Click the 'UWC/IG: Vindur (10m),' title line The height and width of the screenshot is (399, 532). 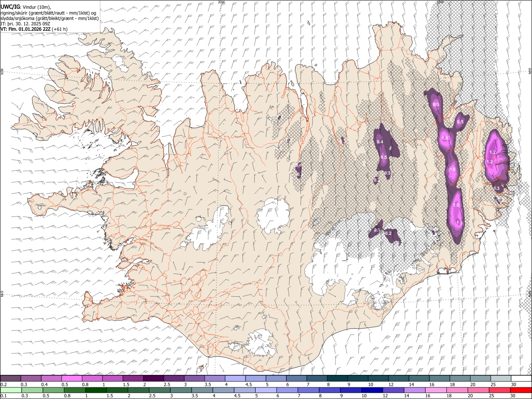click(x=26, y=7)
